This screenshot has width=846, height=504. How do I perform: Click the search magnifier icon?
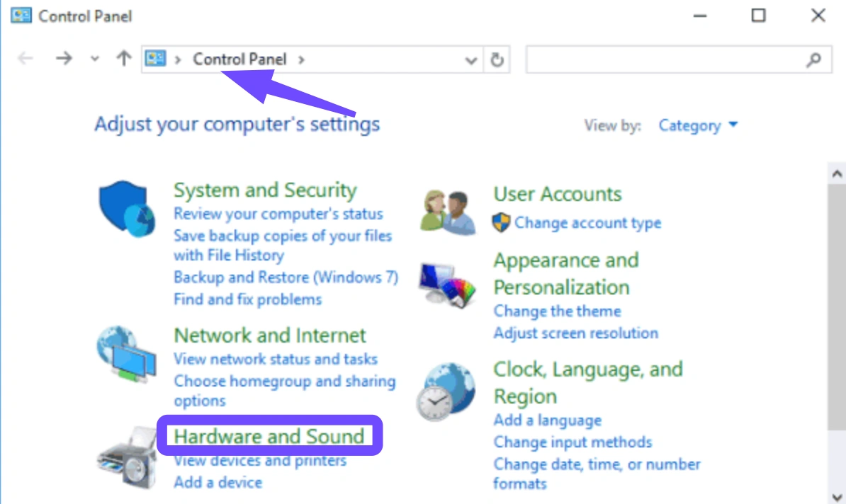pyautogui.click(x=814, y=60)
